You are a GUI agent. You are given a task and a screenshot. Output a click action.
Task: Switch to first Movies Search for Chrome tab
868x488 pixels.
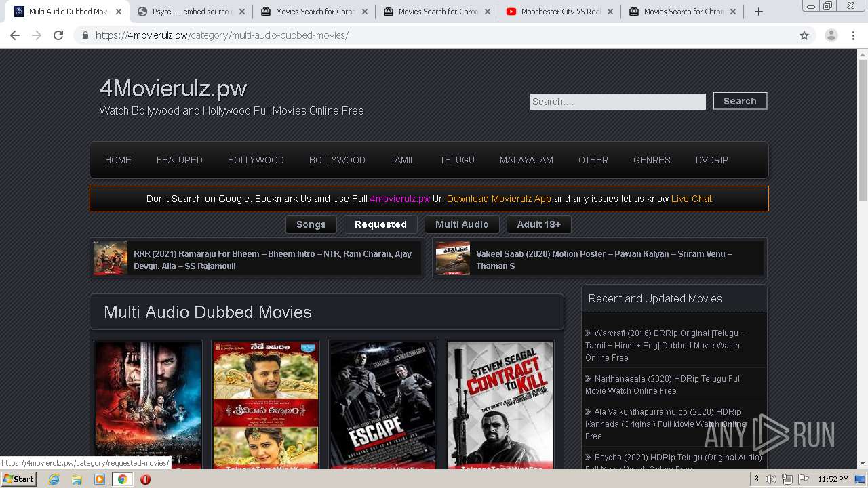314,12
